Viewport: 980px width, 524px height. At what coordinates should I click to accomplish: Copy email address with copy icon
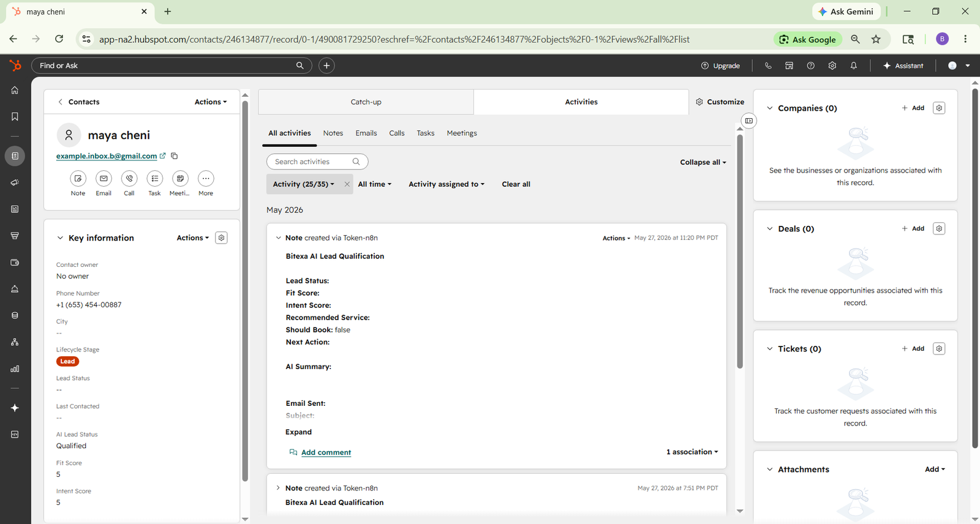tap(175, 156)
